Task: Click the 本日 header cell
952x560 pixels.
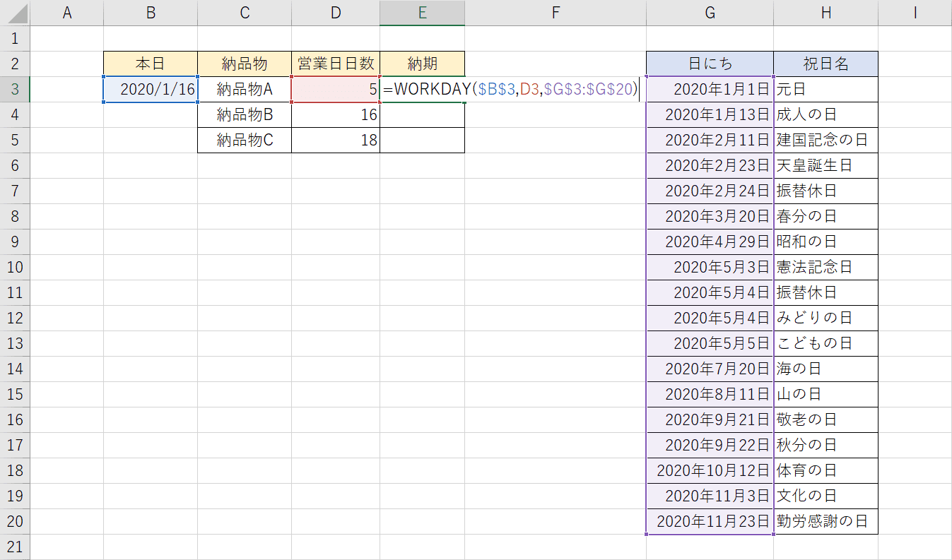Action: point(151,64)
